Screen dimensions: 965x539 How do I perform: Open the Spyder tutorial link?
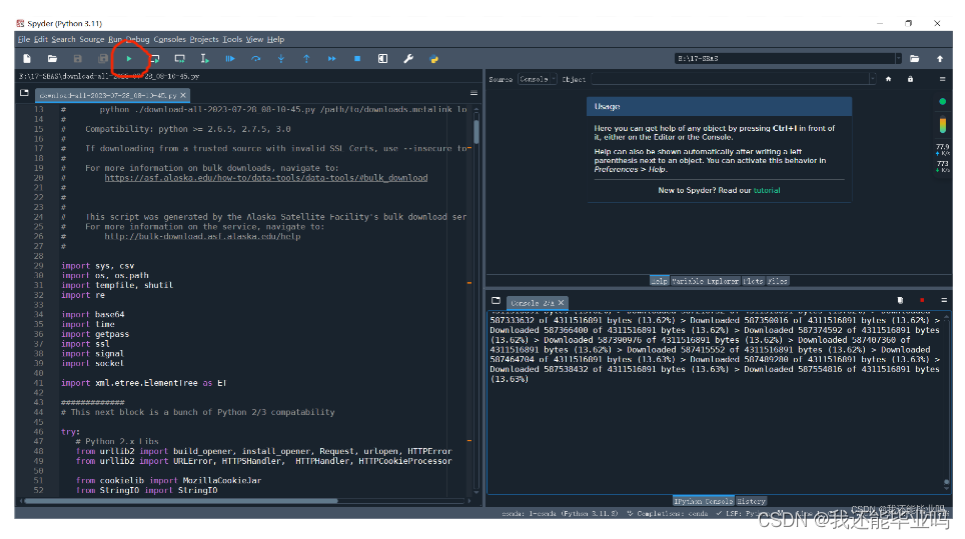[767, 190]
